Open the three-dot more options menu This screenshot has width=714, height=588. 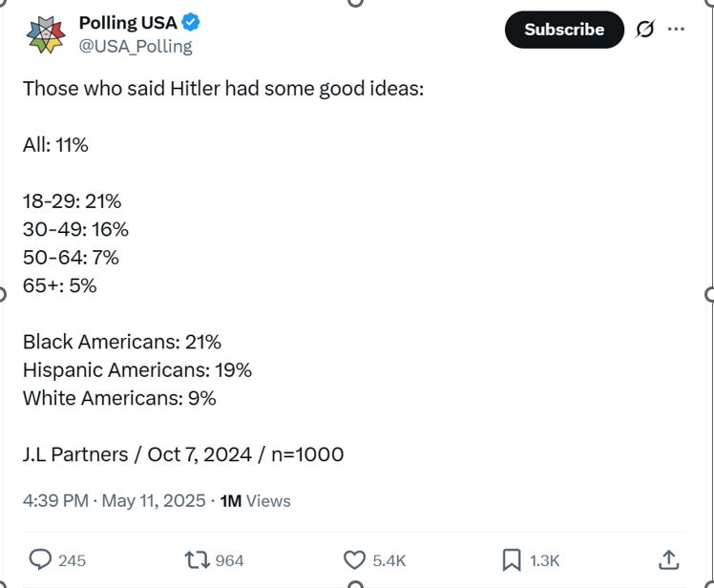pos(677,29)
